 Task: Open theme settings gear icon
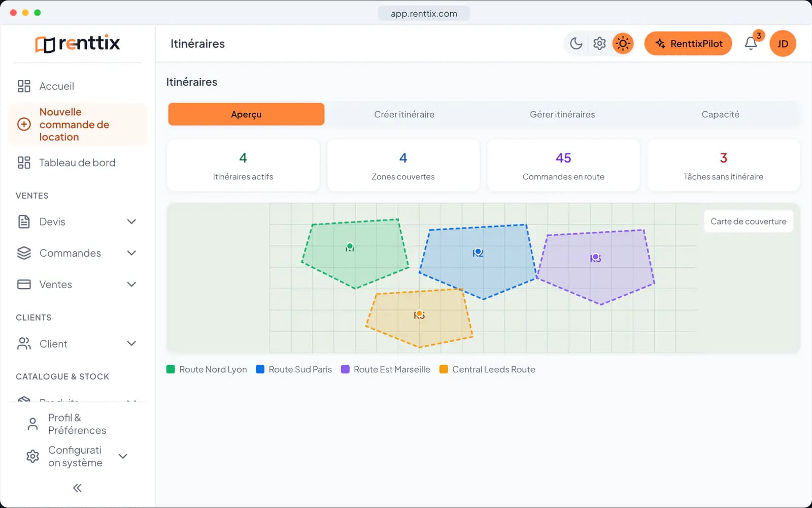click(x=599, y=44)
